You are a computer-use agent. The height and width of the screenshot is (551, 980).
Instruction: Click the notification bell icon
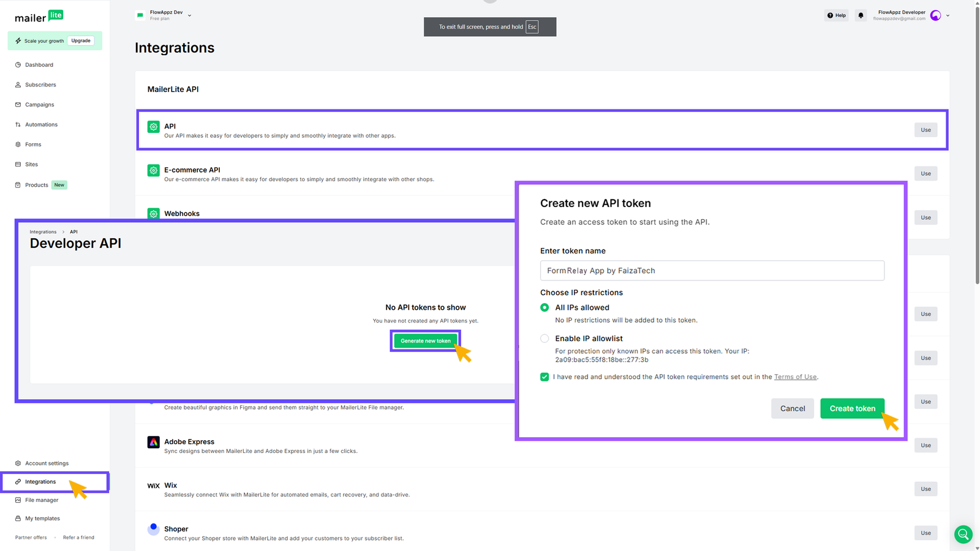click(861, 15)
